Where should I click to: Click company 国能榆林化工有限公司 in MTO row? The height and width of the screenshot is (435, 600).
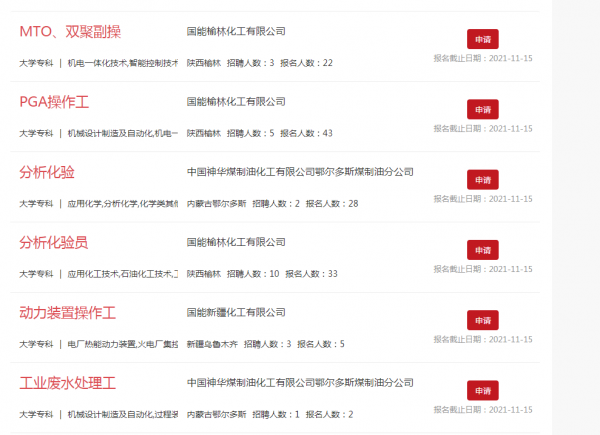click(236, 31)
